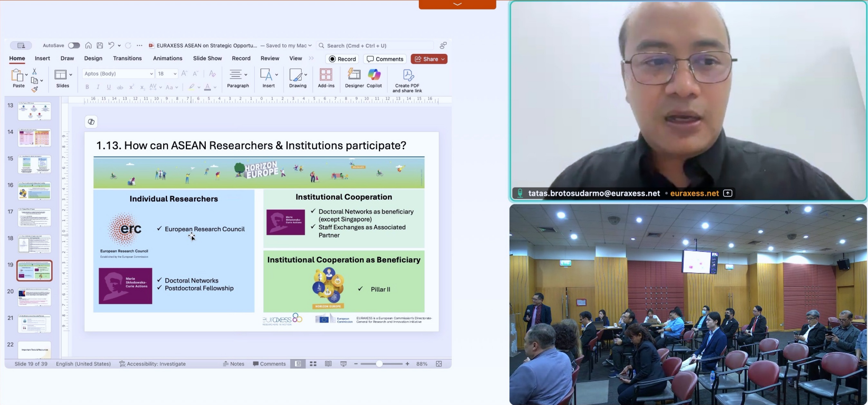Toggle Subscript formatting
The width and height of the screenshot is (868, 405).
pyautogui.click(x=142, y=87)
